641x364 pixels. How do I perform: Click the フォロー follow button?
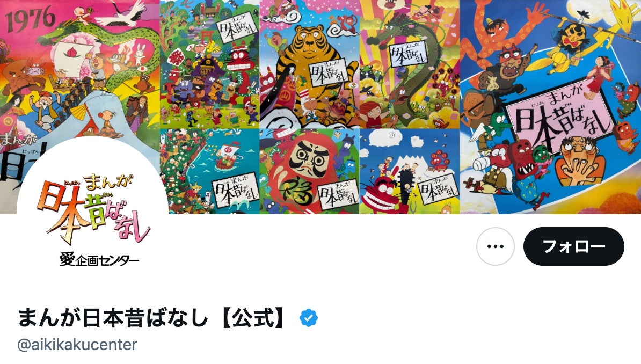pos(573,246)
